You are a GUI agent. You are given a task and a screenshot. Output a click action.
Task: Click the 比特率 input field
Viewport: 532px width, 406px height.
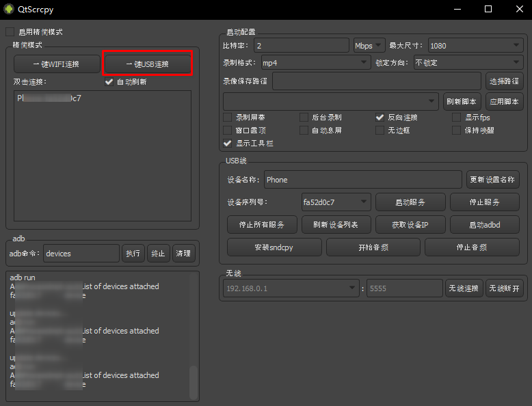[x=301, y=46]
